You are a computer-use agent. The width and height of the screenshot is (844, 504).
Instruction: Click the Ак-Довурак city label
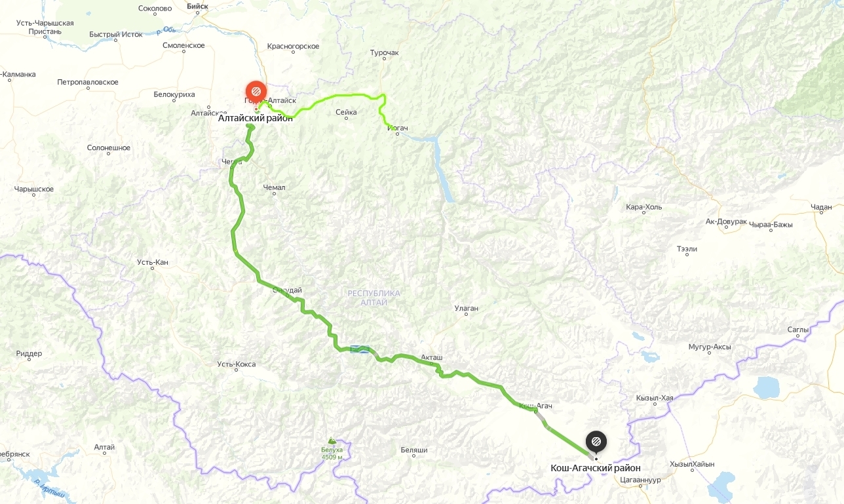point(726,222)
